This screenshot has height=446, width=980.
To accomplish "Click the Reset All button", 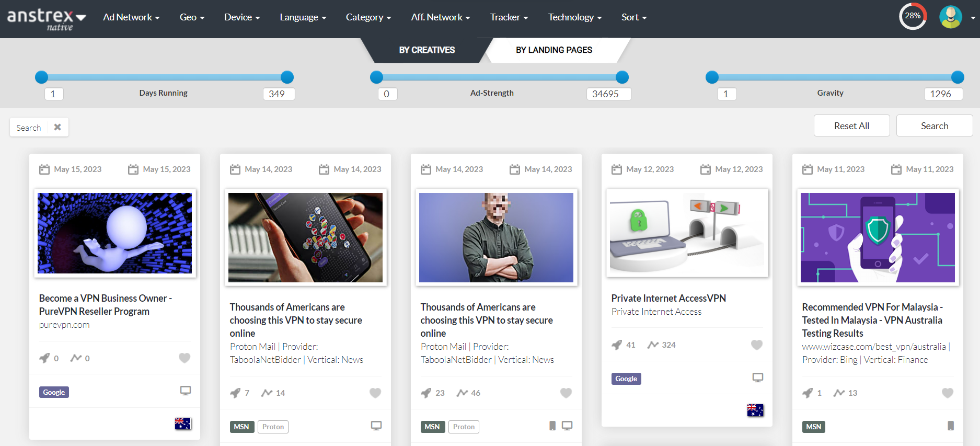I will tap(851, 125).
